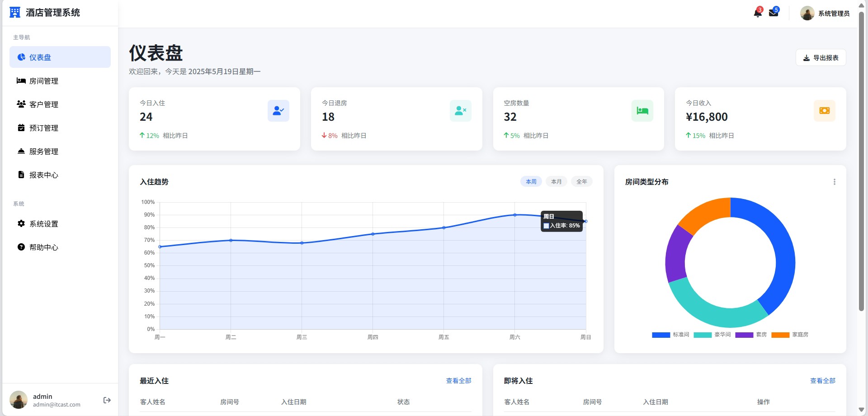Image resolution: width=868 pixels, height=416 pixels.
Task: Open the mail envelope icon
Action: (774, 13)
